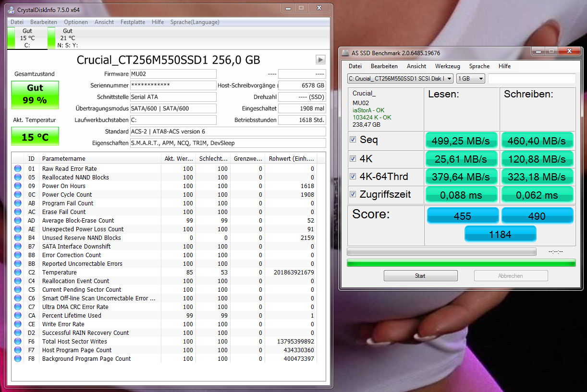Toggle the Zugriffszeit test checkbox
587x392 pixels.
click(x=353, y=194)
